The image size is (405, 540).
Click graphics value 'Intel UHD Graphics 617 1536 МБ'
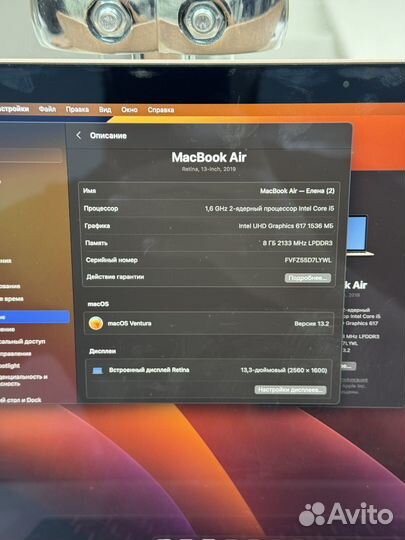pyautogui.click(x=286, y=226)
